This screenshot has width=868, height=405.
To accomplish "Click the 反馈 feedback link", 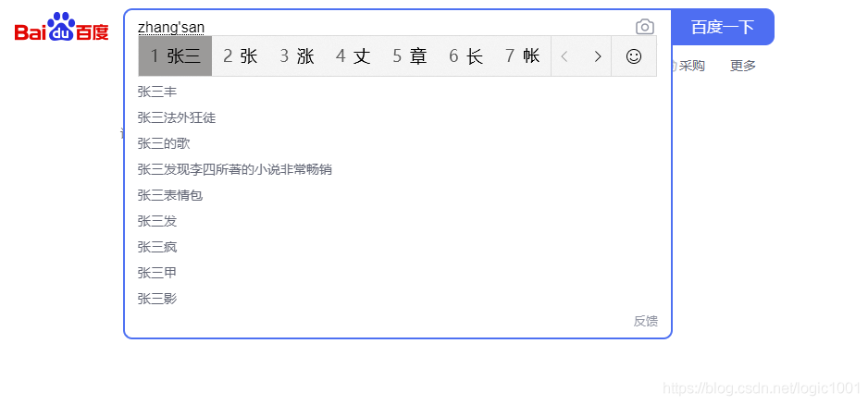I will coord(646,321).
